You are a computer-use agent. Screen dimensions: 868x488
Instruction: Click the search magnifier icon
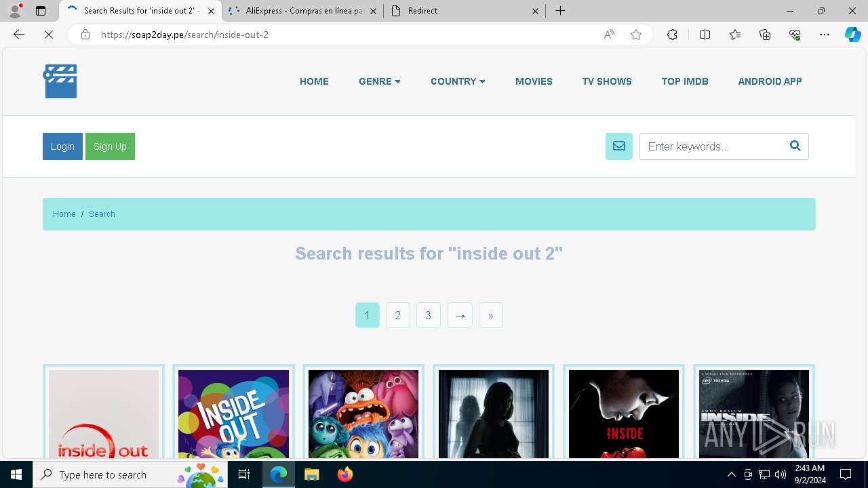point(795,146)
